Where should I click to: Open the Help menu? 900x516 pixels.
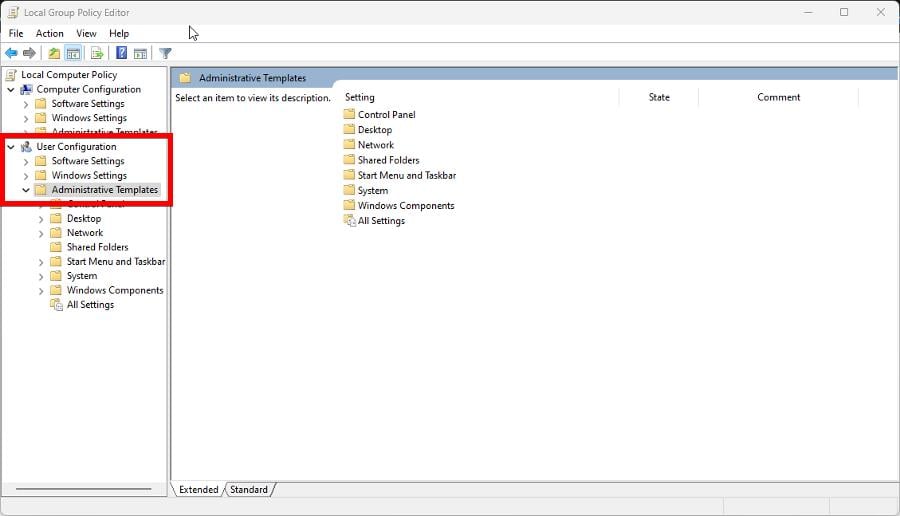click(x=119, y=33)
